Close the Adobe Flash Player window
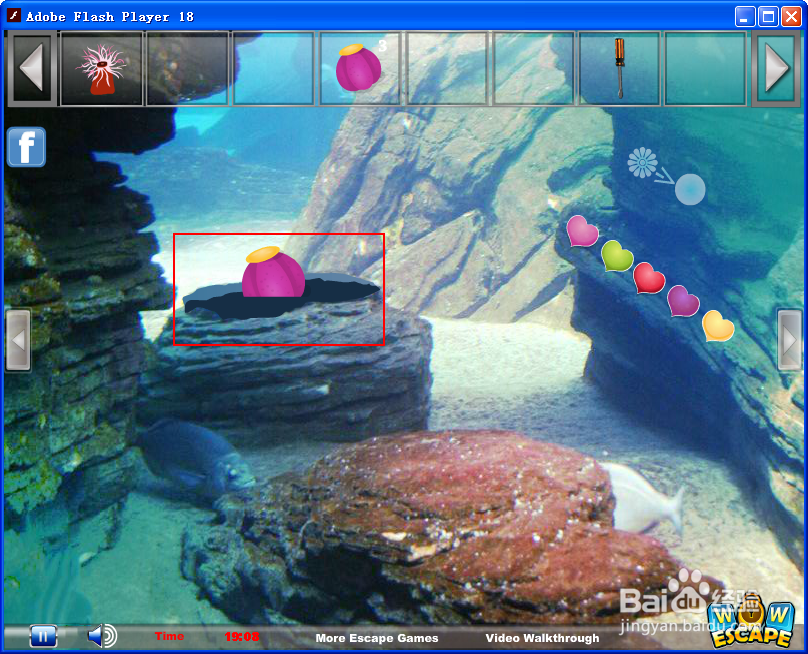The height and width of the screenshot is (654, 808). [x=791, y=16]
